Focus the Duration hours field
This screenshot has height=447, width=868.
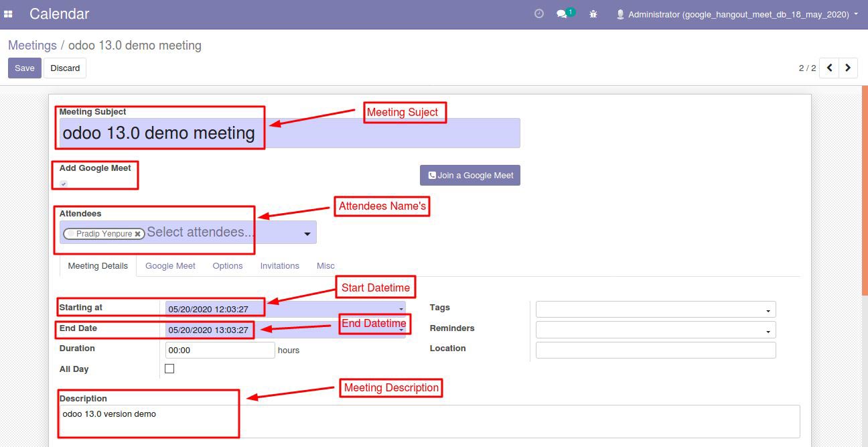click(220, 350)
